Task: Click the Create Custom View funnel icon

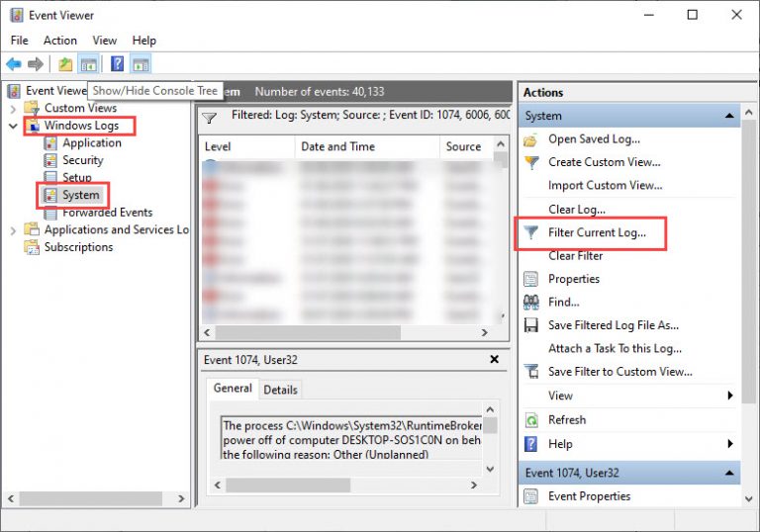Action: tap(531, 162)
